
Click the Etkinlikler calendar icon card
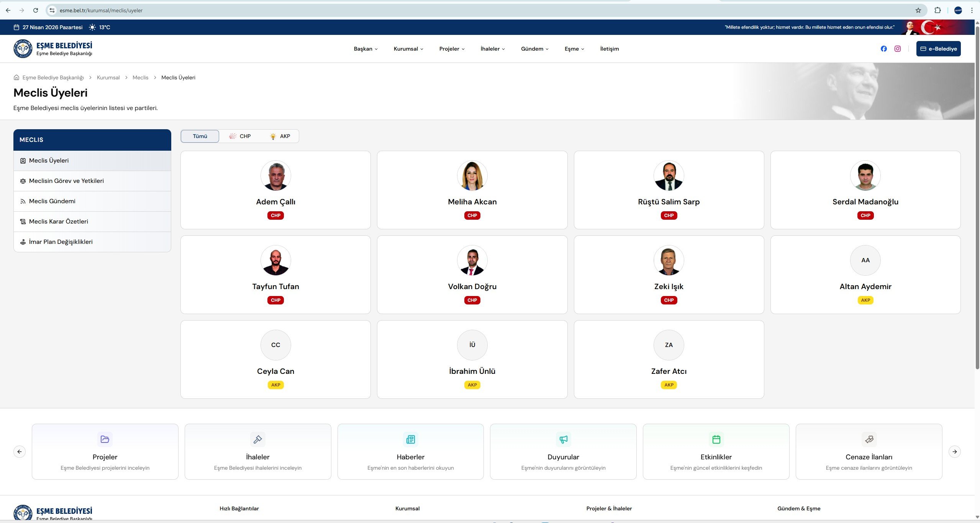coord(716,439)
